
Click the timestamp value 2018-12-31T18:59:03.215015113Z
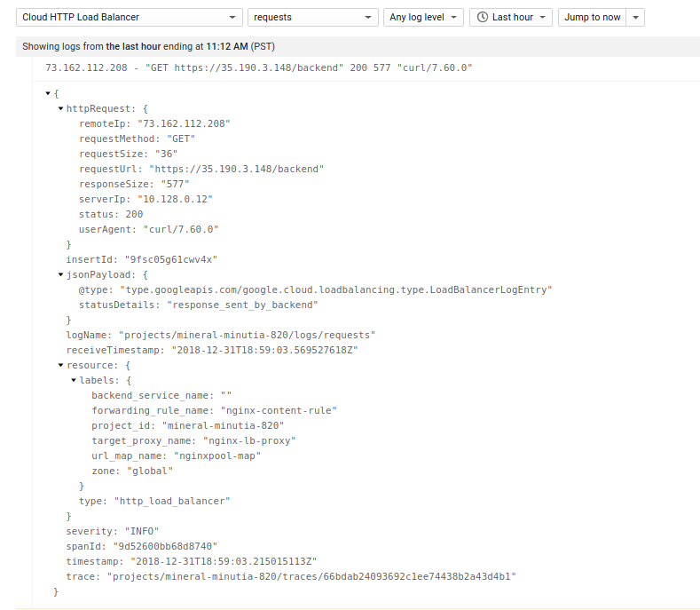tap(224, 562)
